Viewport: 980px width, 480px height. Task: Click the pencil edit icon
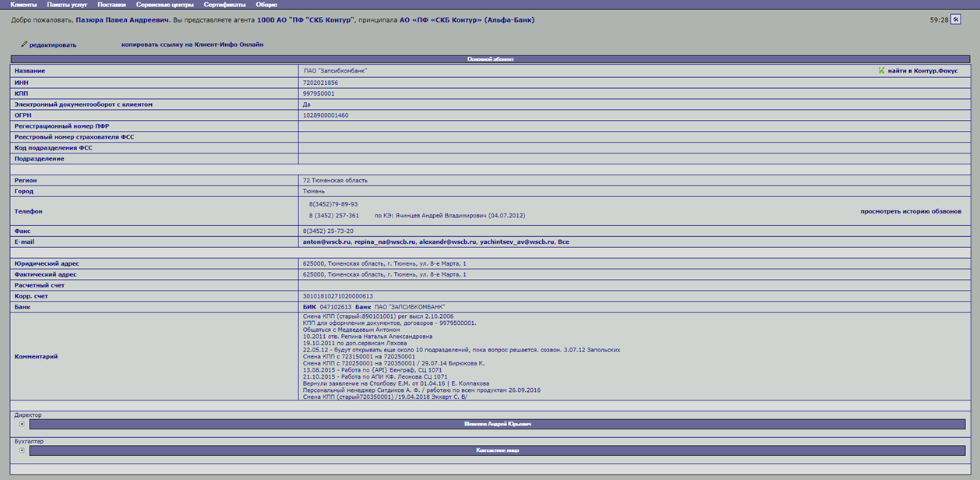click(24, 44)
